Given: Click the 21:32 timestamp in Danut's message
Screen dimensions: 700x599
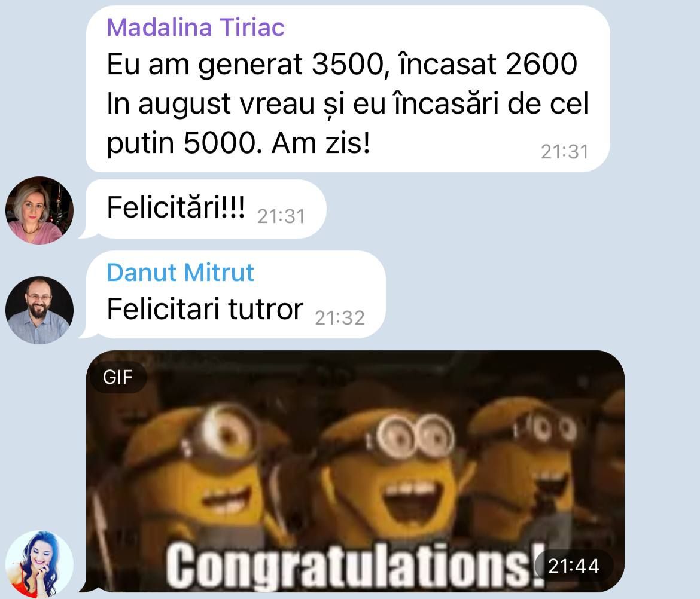Looking at the screenshot, I should coord(340,318).
